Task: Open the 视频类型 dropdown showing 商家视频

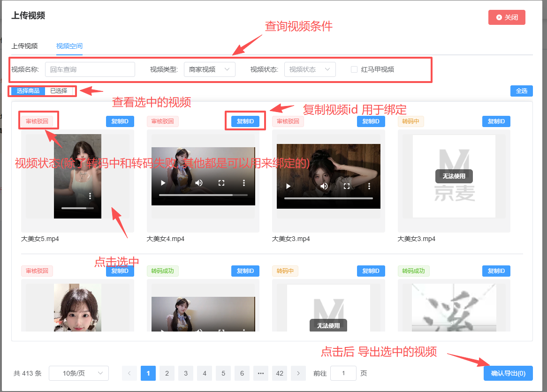Action: tap(209, 69)
